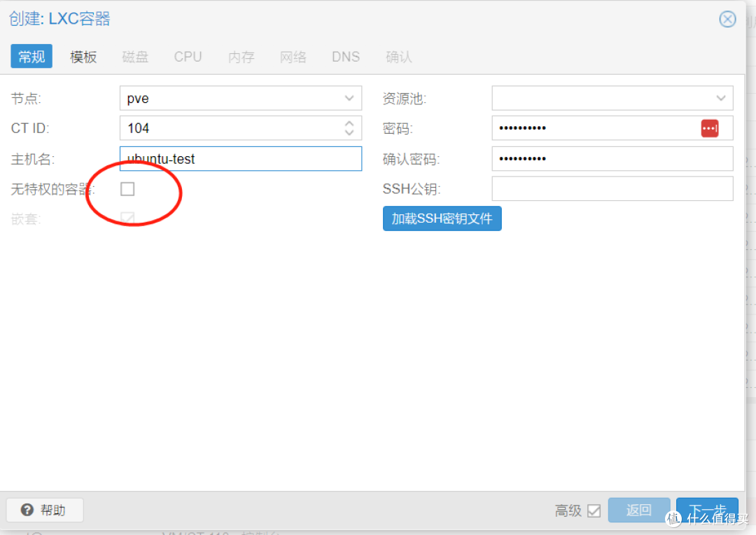Click the 下一步 button
Image resolution: width=756 pixels, height=535 pixels.
tap(707, 510)
